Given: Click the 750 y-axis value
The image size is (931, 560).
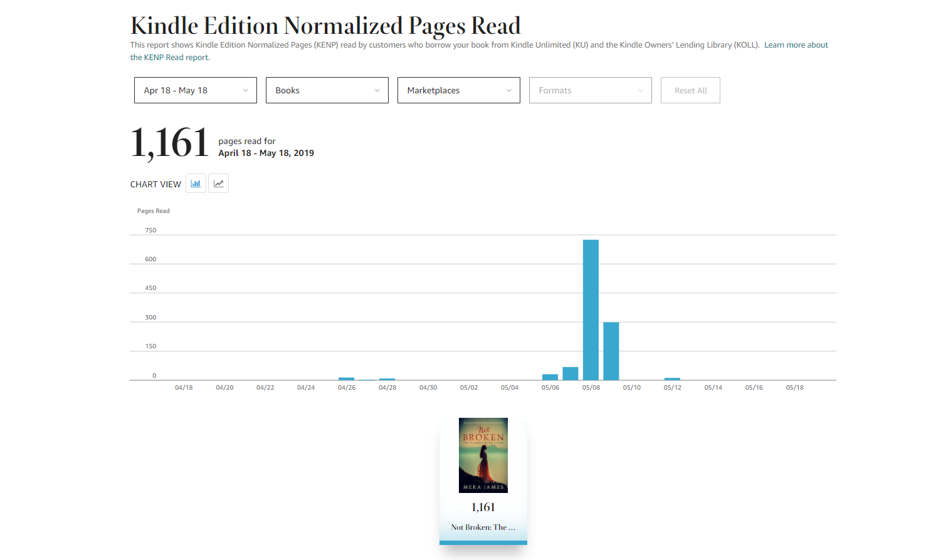Looking at the screenshot, I should [x=150, y=231].
